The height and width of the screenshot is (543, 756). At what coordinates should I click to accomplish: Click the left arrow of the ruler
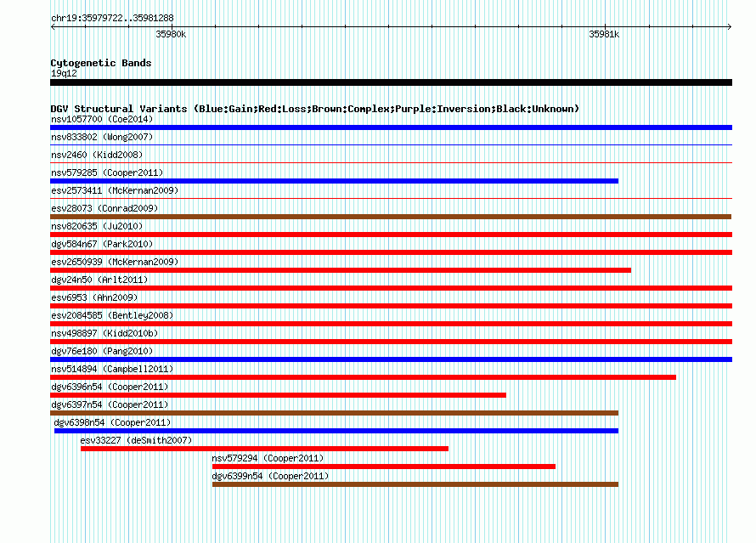53,27
